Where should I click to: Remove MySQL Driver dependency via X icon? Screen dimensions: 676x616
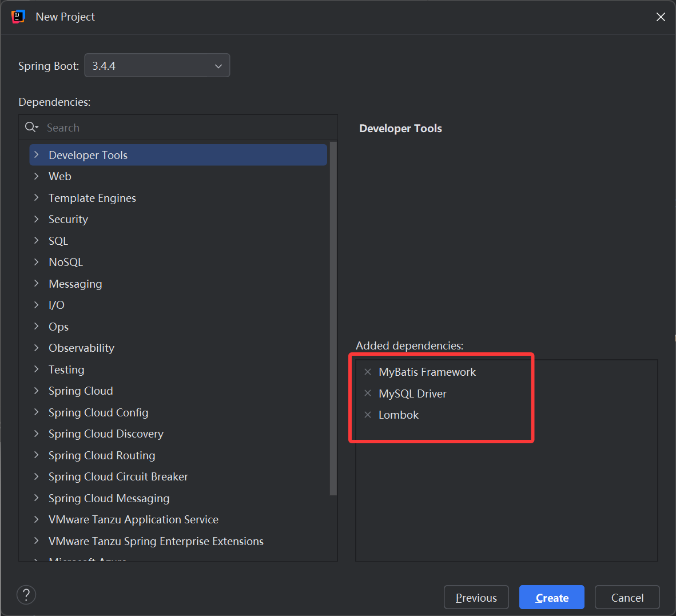pos(368,393)
